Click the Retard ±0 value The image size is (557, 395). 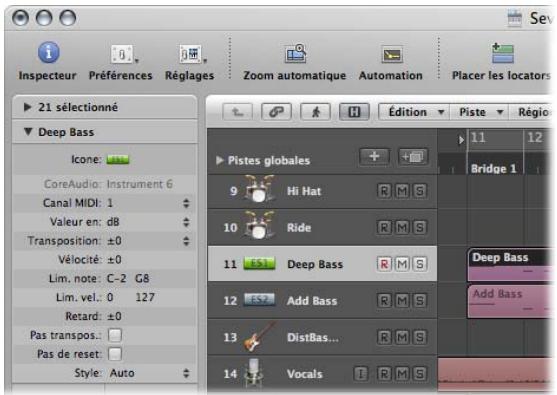(x=114, y=316)
